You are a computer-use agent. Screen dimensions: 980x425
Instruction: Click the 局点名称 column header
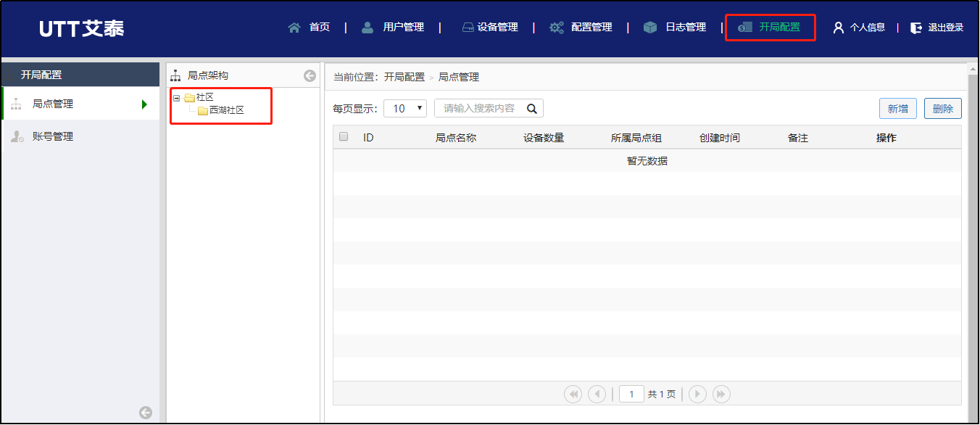coord(456,138)
